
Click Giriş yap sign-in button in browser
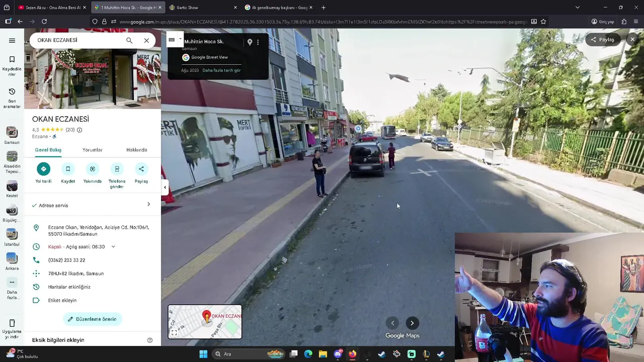(603, 22)
